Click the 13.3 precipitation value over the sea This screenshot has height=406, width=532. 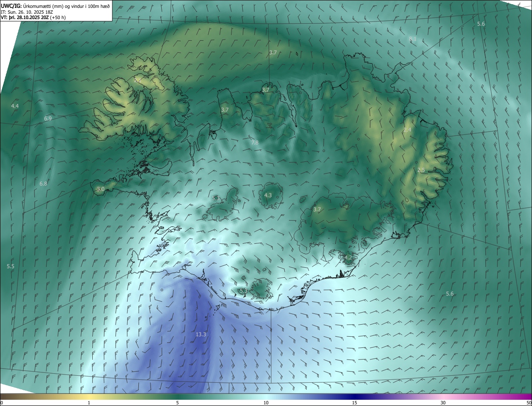coord(201,334)
